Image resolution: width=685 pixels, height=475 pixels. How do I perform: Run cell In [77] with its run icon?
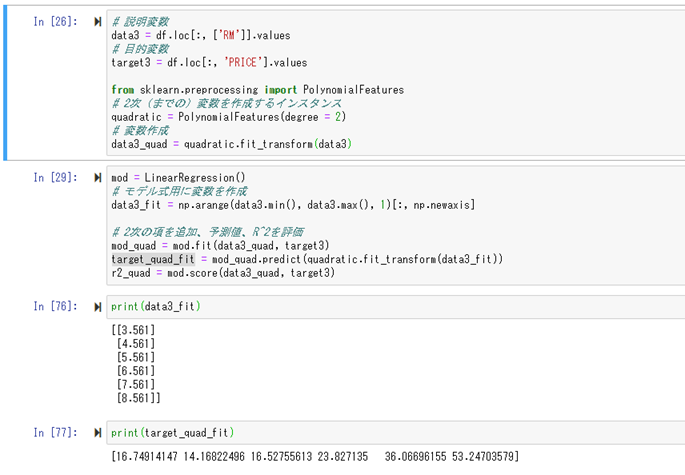[x=98, y=433]
